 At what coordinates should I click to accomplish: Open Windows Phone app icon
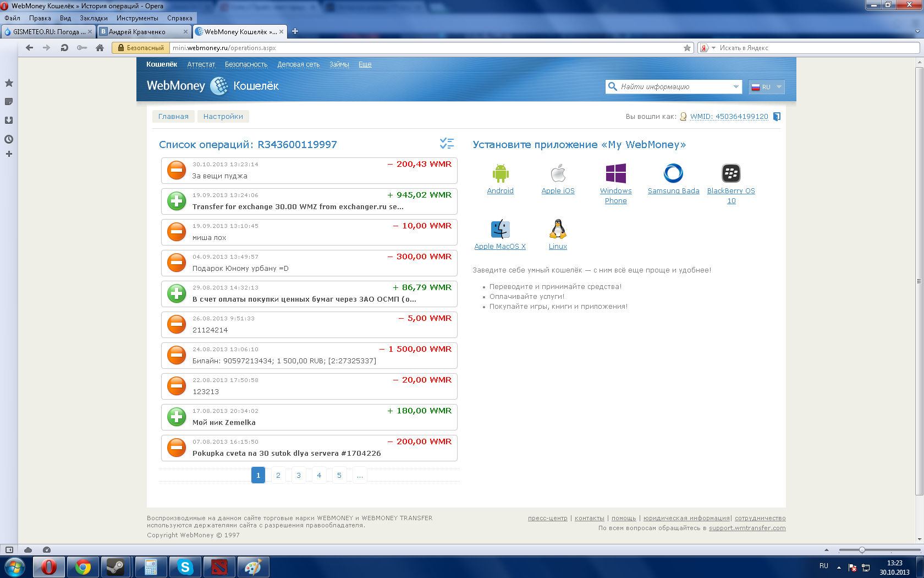[x=616, y=173]
